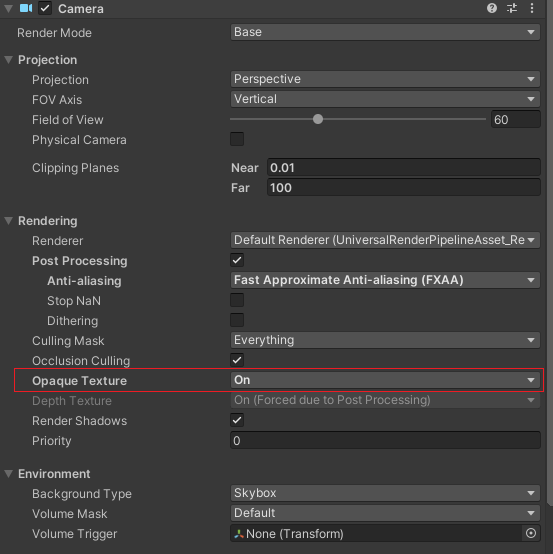
Task: Toggle Post Processing checkbox
Action: coord(237,260)
